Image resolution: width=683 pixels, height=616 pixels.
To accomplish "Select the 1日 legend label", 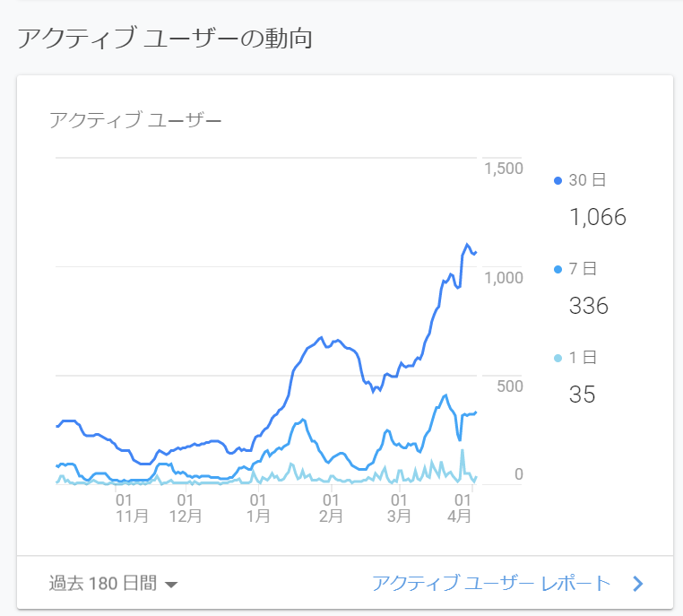I will pos(584,358).
